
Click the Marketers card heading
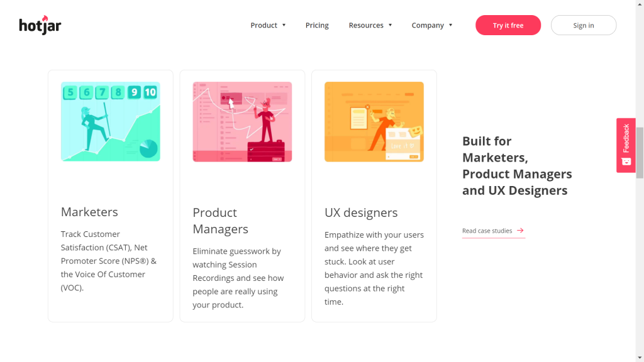89,212
